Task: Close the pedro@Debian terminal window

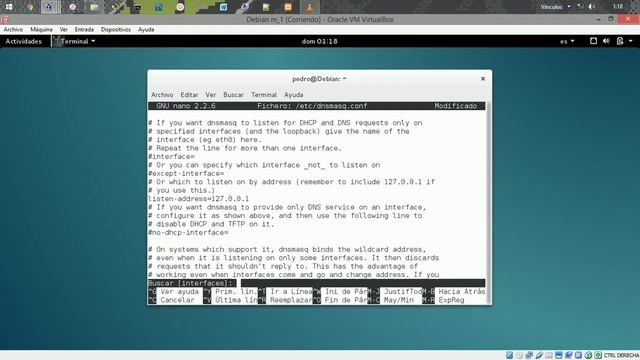Action: coord(483,78)
